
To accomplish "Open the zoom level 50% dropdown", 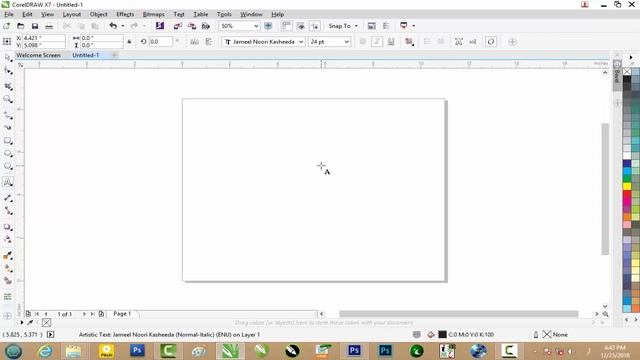I will click(256, 26).
